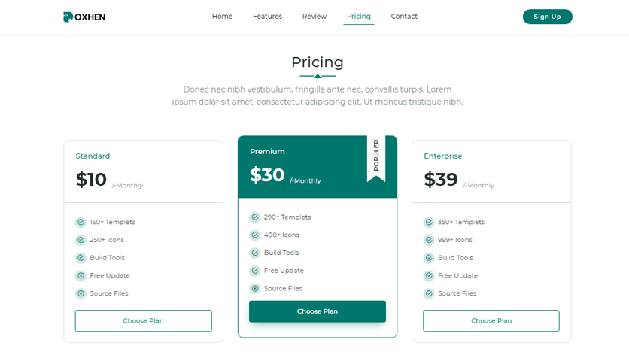This screenshot has height=364, width=629.
Task: Click check icon beside 350+ Templets
Action: pos(429,222)
